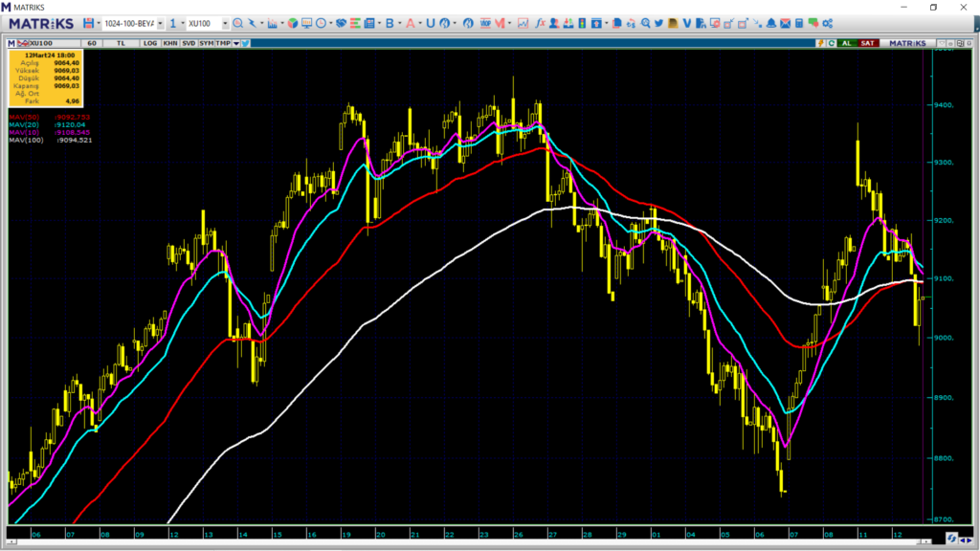Image resolution: width=980 pixels, height=551 pixels.
Task: Expand the XU100 symbol dropdown
Action: pyautogui.click(x=225, y=23)
